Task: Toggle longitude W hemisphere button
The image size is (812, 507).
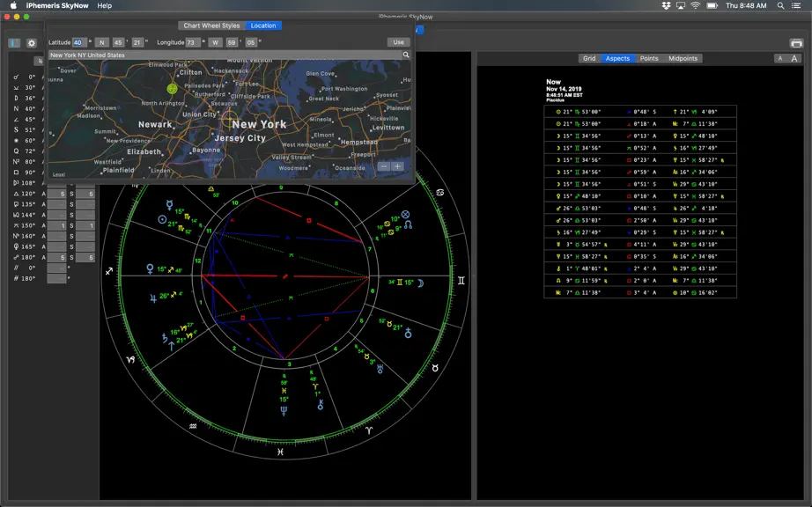Action: point(216,42)
